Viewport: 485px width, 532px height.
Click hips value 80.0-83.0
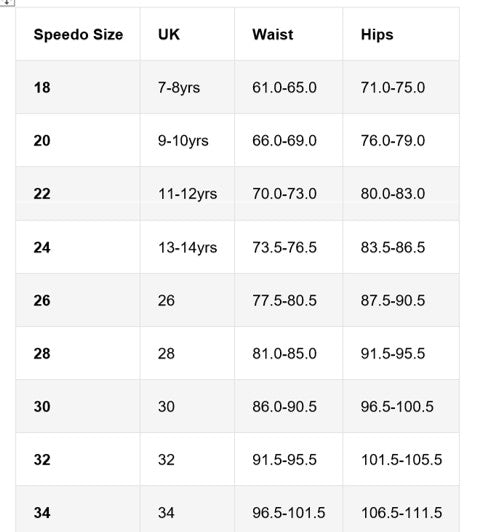click(401, 193)
